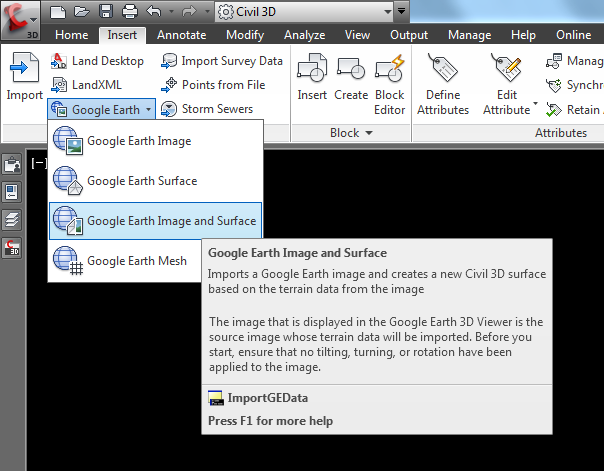Click the large Import button
Image resolution: width=604 pixels, height=471 pixels.
pos(24,77)
